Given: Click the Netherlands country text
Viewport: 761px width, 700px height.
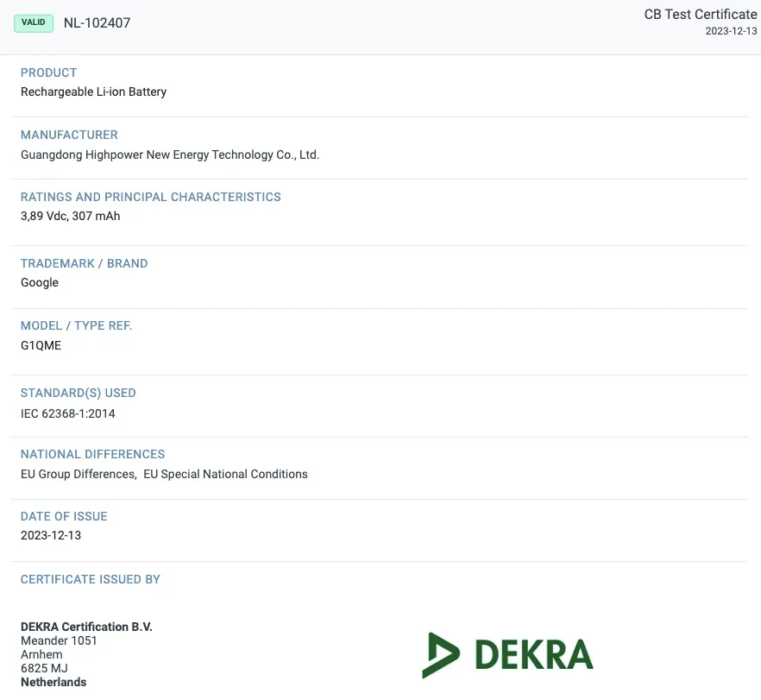Looking at the screenshot, I should pyautogui.click(x=53, y=682).
